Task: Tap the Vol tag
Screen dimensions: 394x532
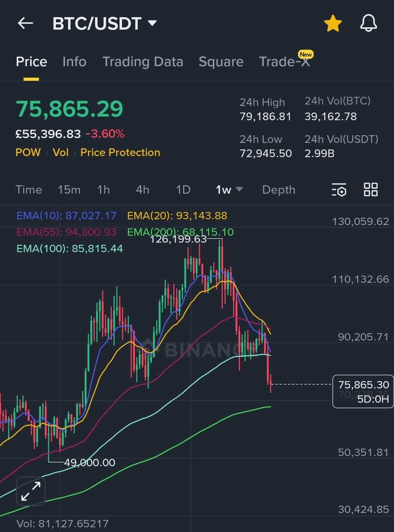Action: coord(60,153)
